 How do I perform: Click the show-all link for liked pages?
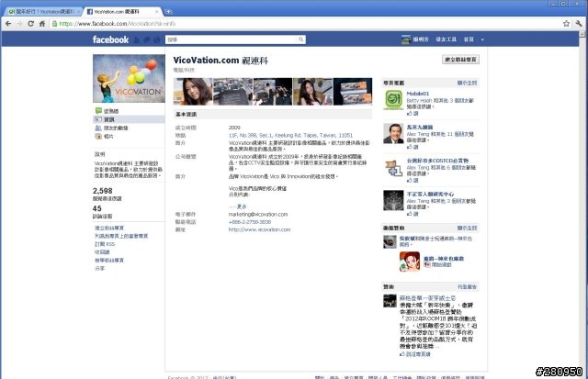(467, 83)
